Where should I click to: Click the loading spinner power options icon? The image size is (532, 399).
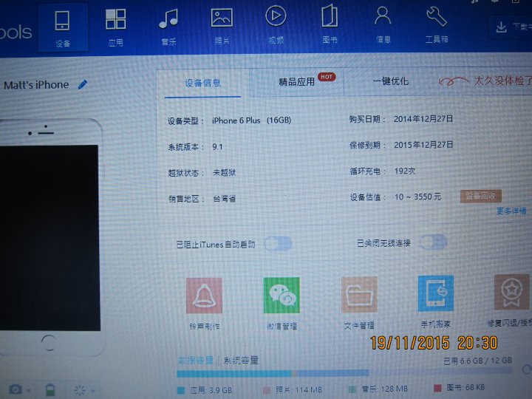(80, 390)
